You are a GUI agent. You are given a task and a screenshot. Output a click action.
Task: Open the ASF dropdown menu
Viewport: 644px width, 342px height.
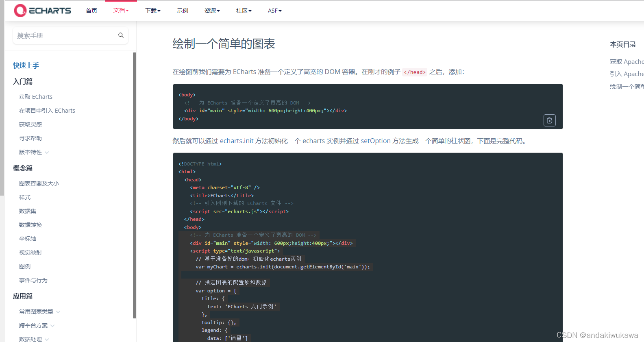(274, 11)
